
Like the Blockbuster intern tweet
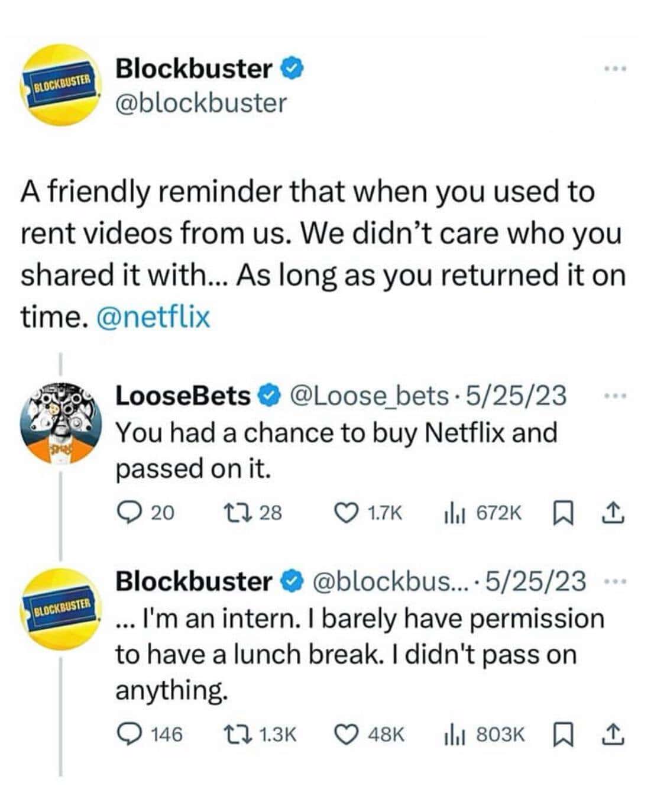click(346, 735)
